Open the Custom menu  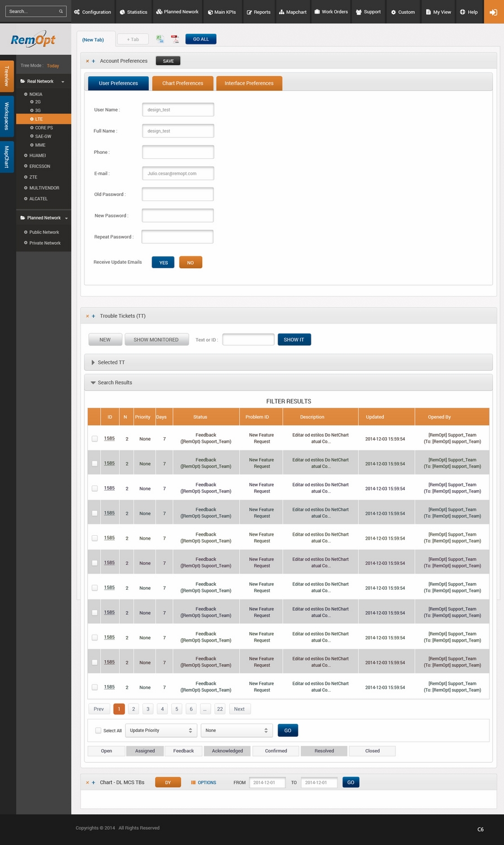403,12
